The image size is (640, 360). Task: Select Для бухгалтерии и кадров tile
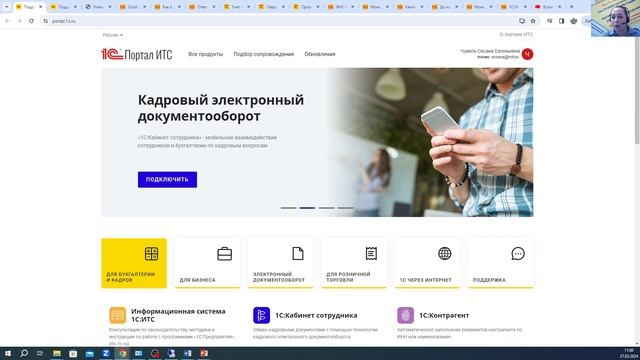point(134,263)
